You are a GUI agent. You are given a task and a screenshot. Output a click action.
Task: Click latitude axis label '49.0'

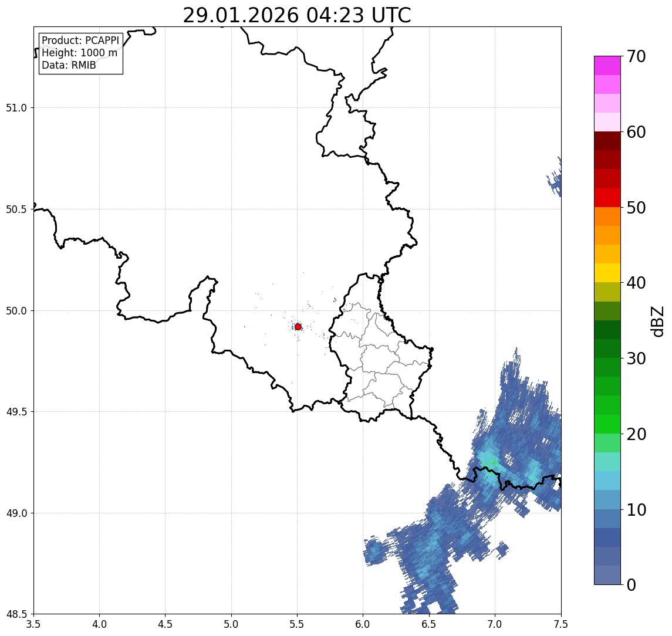(16, 513)
